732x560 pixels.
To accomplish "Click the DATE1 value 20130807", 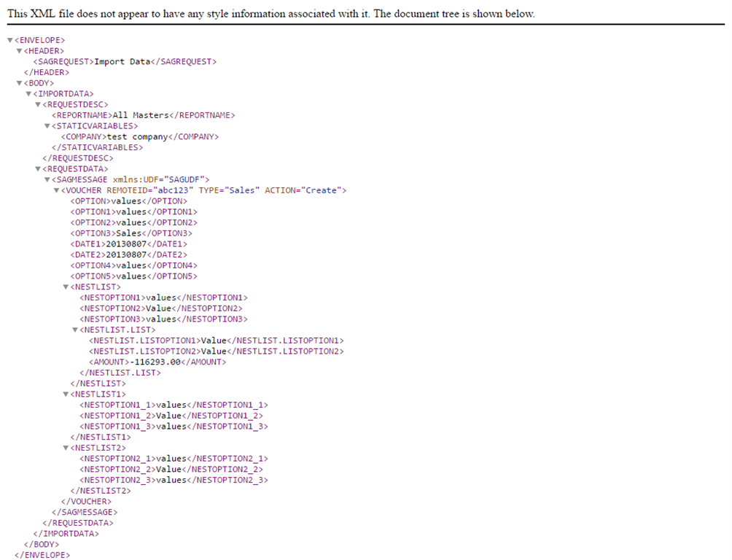I will click(126, 244).
